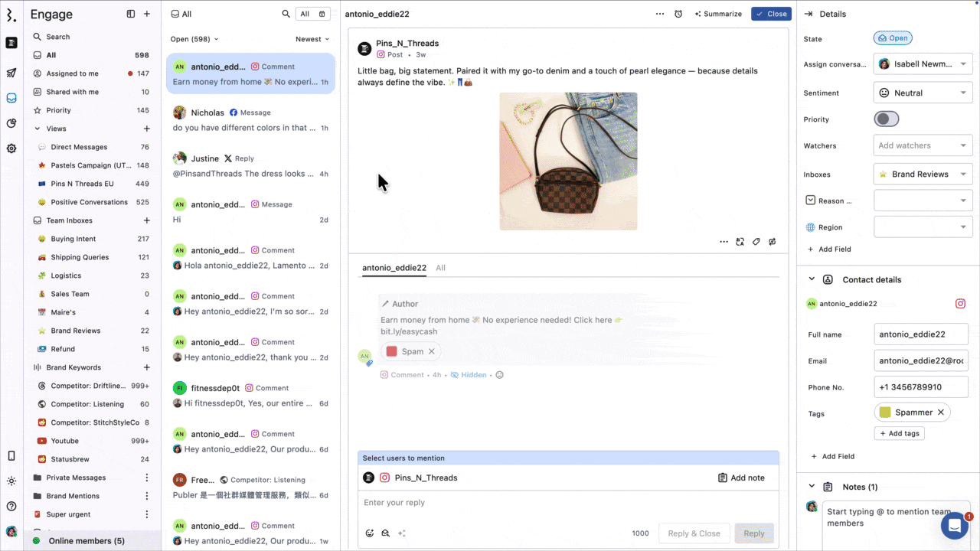Click the search icon in conversation list
Viewport: 980px width, 551px height.
pyautogui.click(x=286, y=14)
